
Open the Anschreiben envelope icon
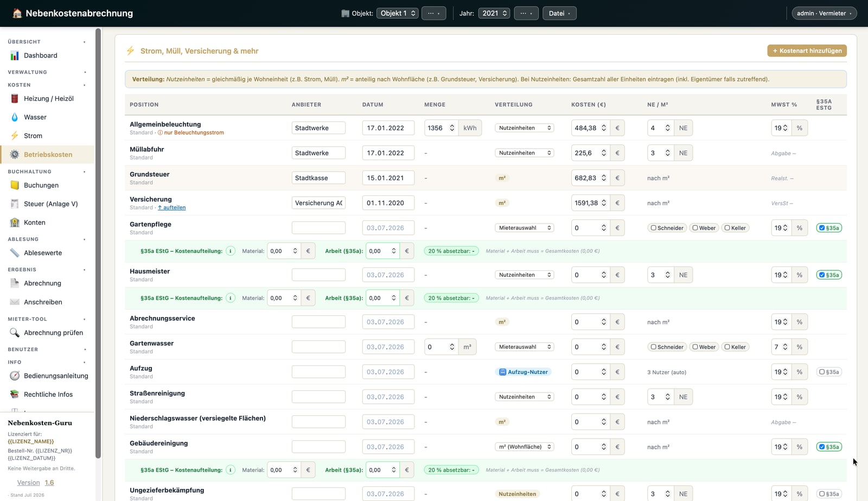15,302
